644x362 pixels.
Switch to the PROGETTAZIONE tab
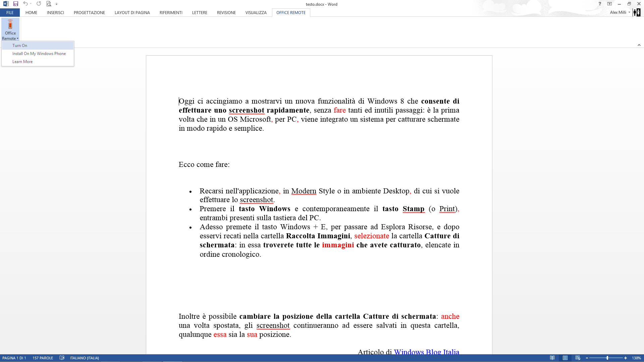(x=89, y=12)
